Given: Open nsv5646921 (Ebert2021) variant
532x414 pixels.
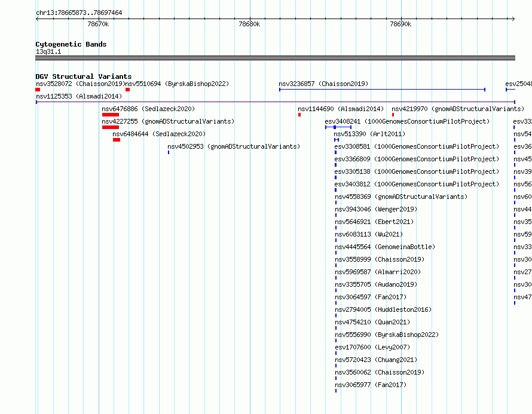Looking at the screenshot, I should click(x=374, y=222).
